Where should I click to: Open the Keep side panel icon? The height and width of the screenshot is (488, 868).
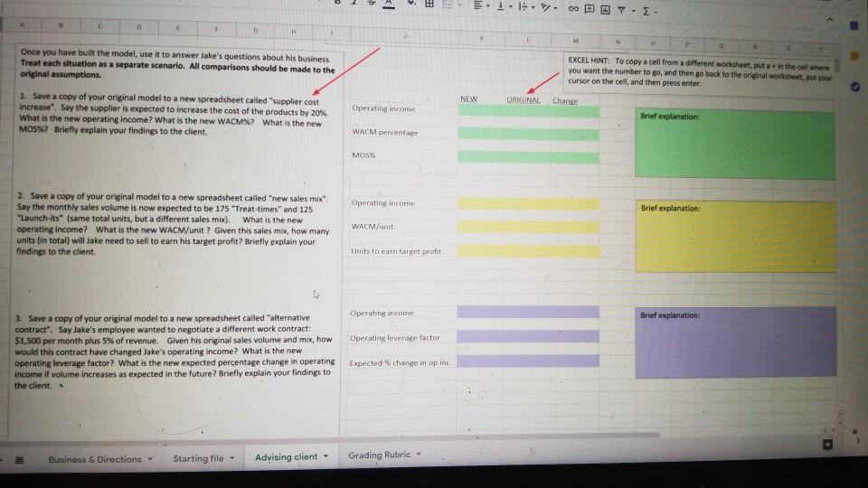[854, 55]
